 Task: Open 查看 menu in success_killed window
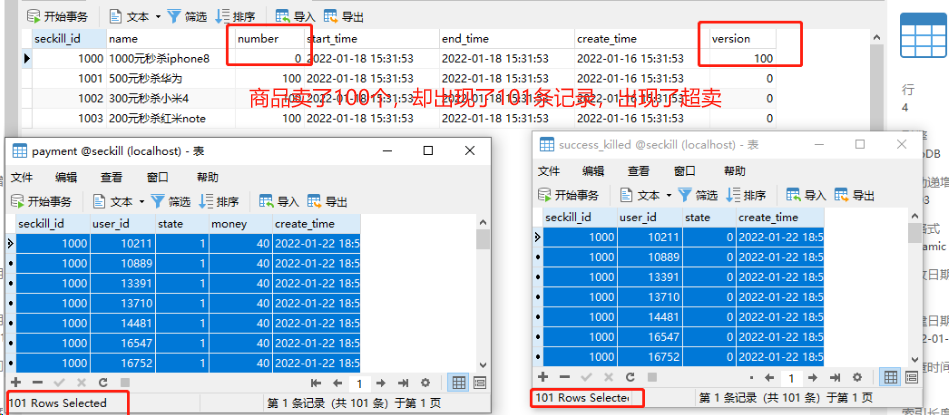coord(638,171)
